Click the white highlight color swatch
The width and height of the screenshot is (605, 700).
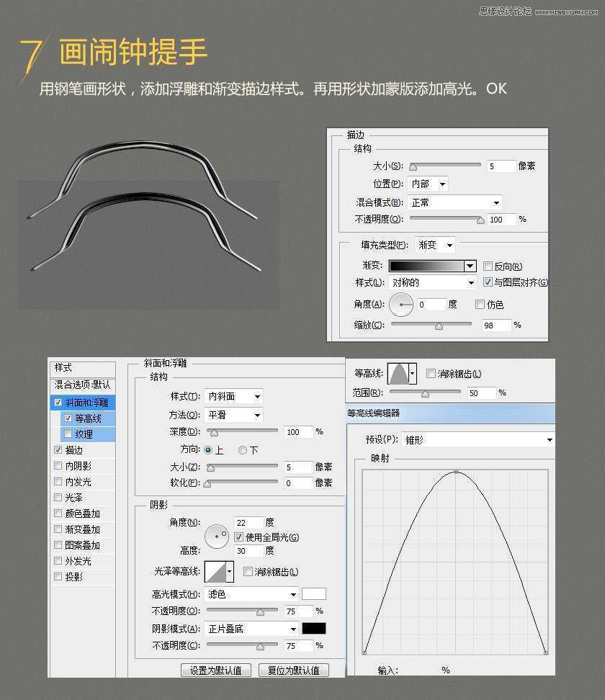(314, 593)
